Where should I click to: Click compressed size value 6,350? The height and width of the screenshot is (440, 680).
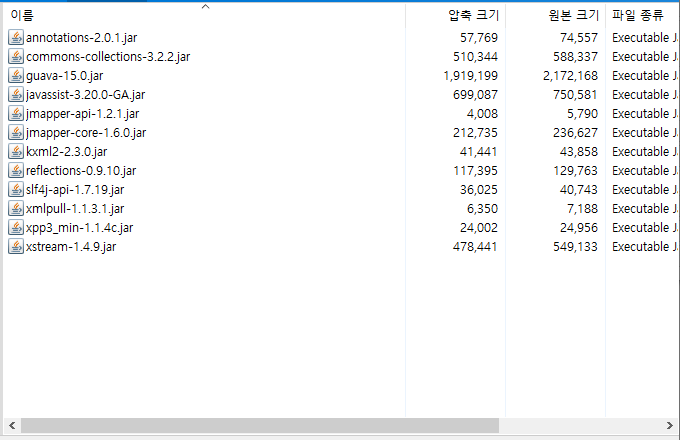coord(482,209)
